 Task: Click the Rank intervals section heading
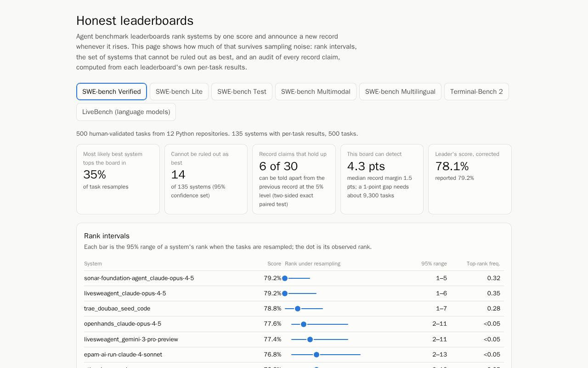coord(107,236)
